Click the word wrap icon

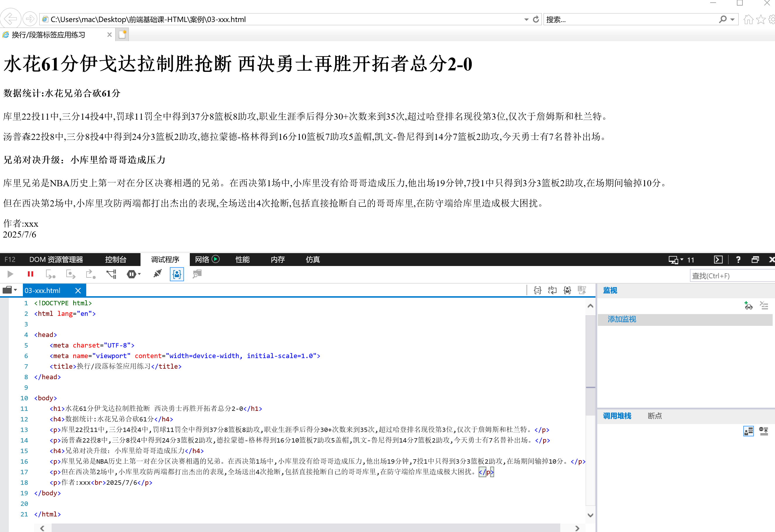[x=552, y=290]
